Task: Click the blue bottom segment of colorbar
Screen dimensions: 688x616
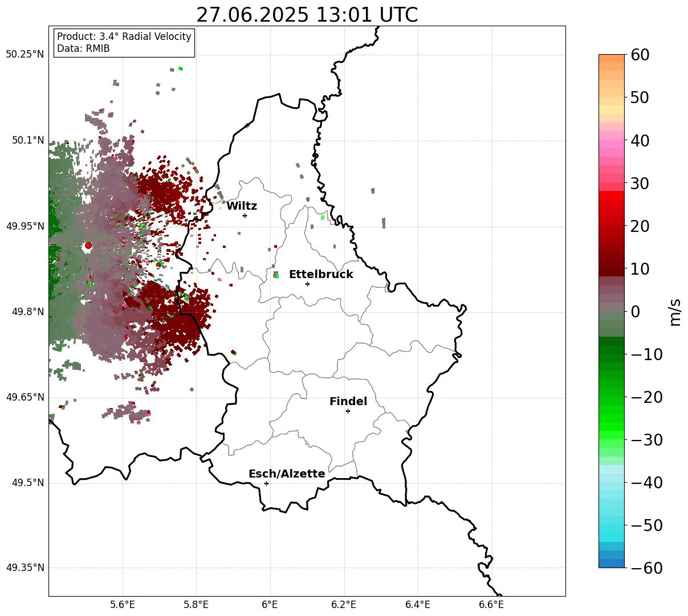Action: coord(612,563)
